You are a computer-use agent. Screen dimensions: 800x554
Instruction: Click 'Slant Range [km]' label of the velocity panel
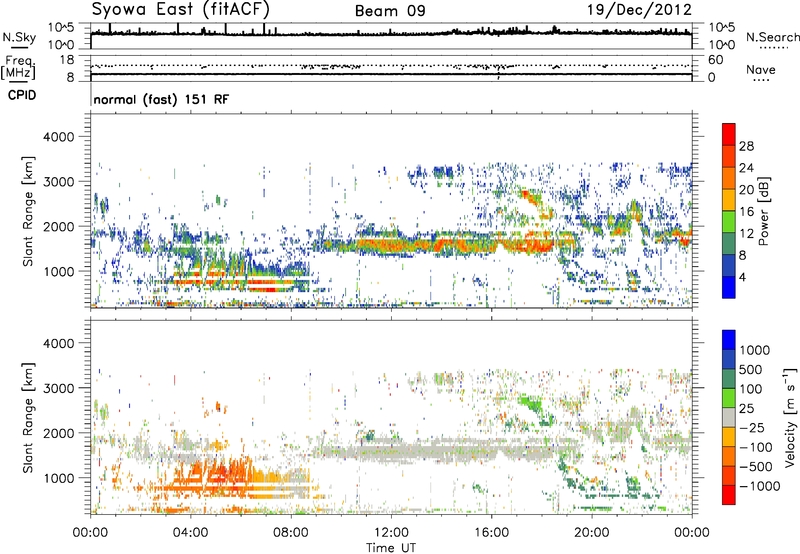coord(28,418)
